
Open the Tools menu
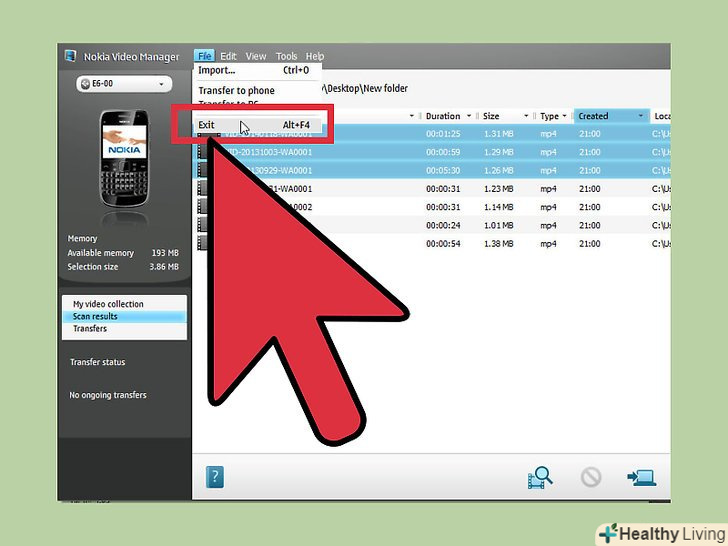[x=286, y=56]
